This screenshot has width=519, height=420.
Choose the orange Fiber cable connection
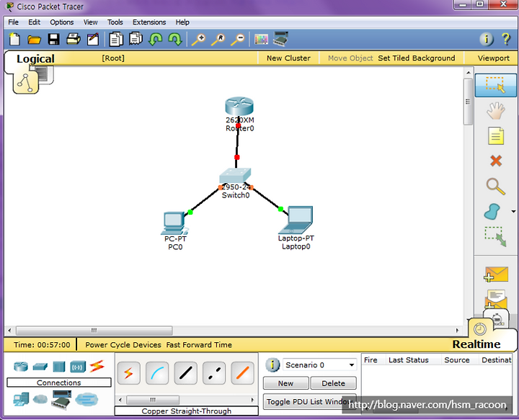[x=243, y=373]
